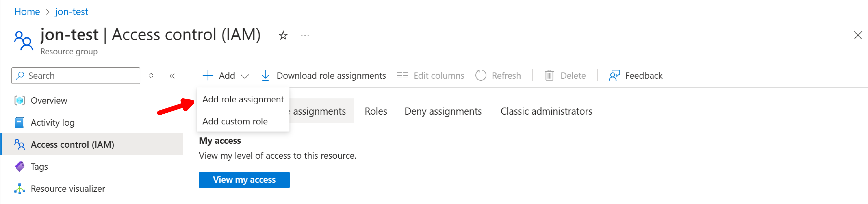Click the Delete trash icon

click(x=549, y=75)
